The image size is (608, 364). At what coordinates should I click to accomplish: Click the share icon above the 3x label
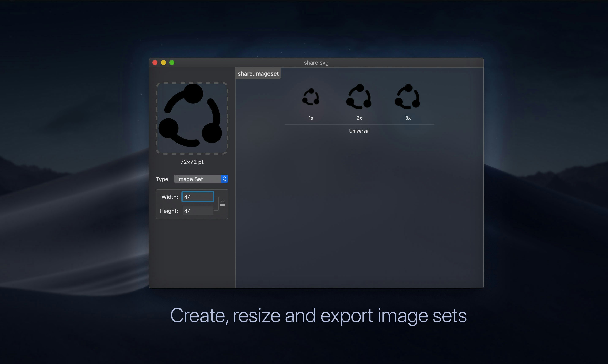pyautogui.click(x=407, y=96)
